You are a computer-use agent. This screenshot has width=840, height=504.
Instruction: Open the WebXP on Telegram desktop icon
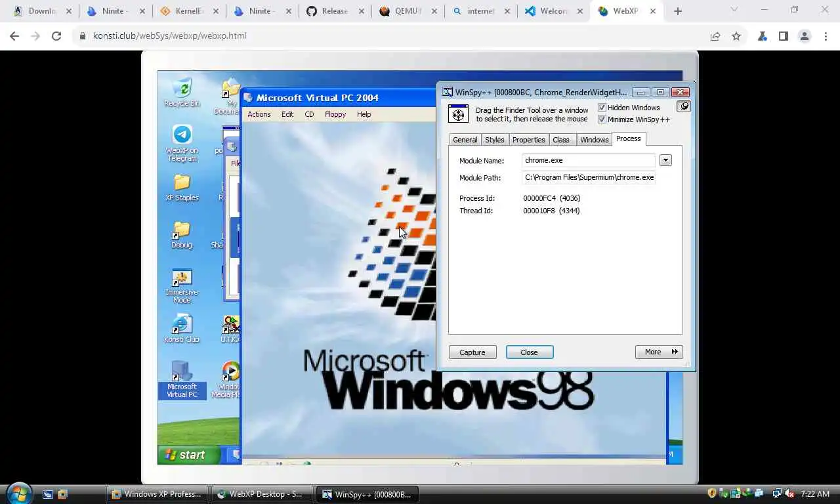[x=182, y=144]
